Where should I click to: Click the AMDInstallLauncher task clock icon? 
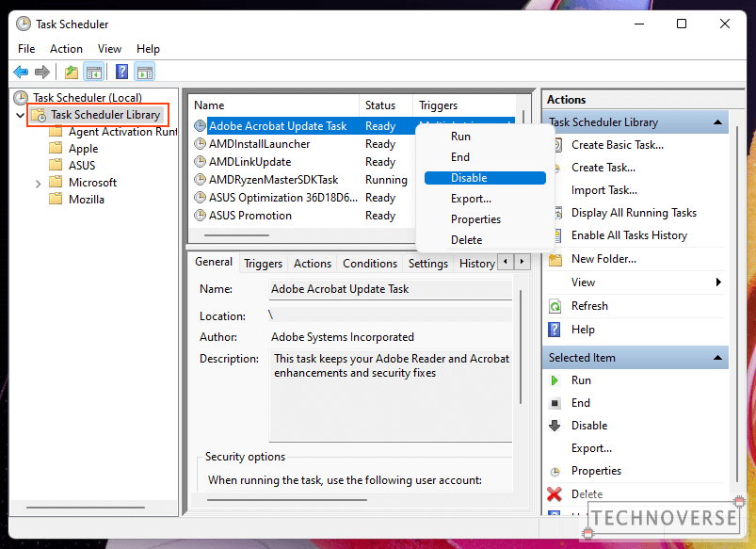[x=200, y=144]
